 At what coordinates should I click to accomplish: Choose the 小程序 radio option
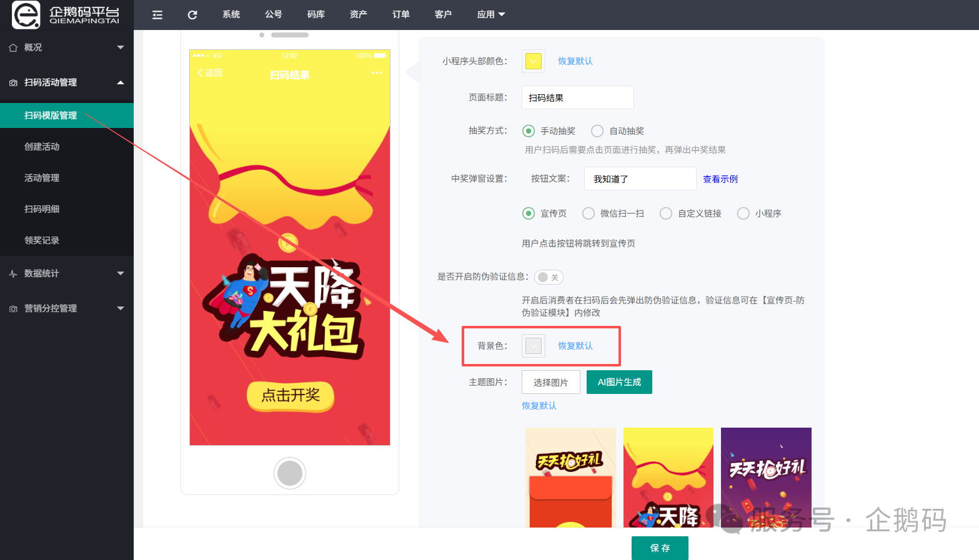(743, 214)
